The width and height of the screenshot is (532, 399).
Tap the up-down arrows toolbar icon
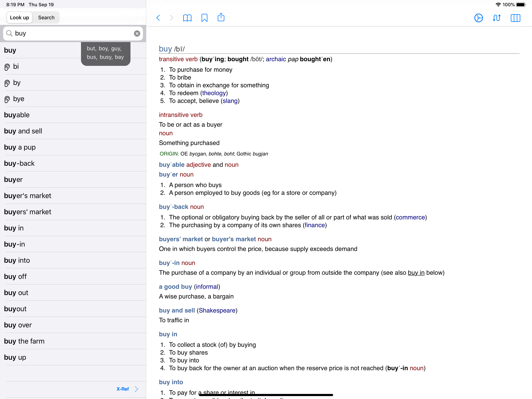(497, 18)
